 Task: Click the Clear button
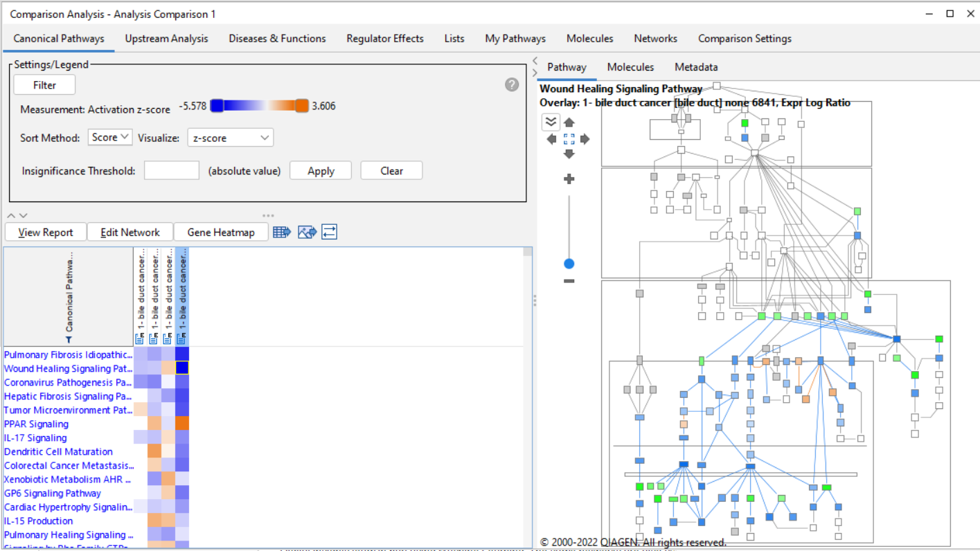point(391,171)
